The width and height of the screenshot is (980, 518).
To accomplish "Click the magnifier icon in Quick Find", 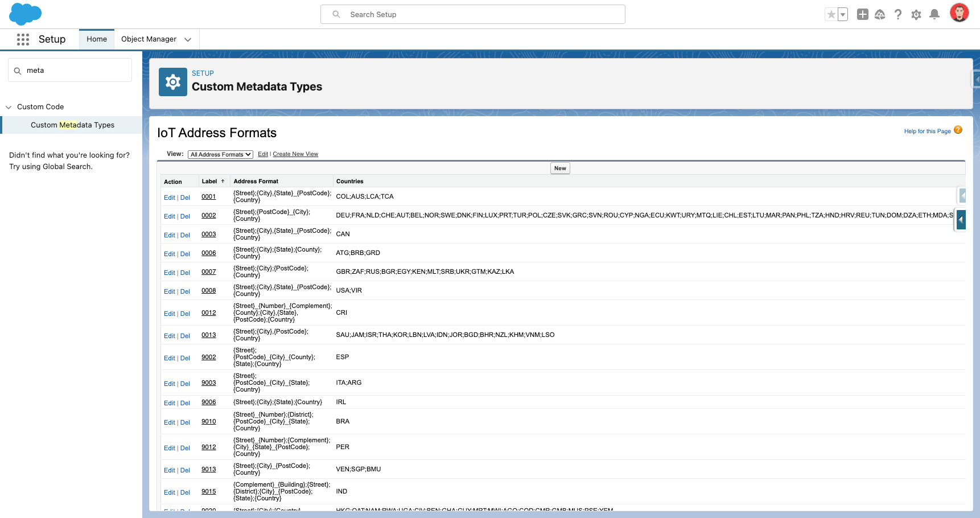I will 18,71.
